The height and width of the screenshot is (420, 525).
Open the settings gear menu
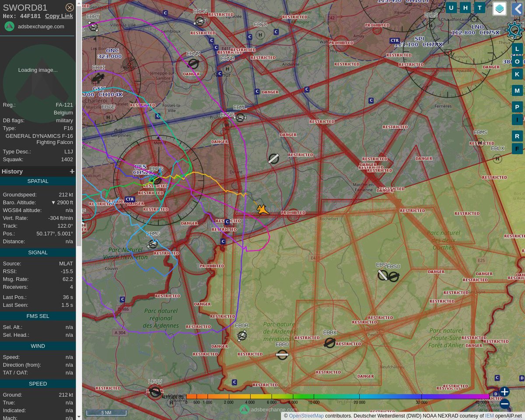514,30
